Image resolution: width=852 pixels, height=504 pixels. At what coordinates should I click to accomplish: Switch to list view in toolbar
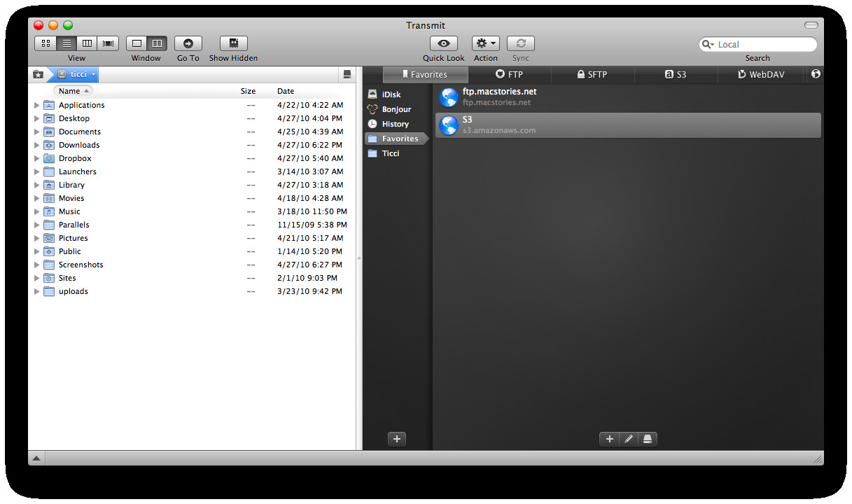click(x=67, y=43)
